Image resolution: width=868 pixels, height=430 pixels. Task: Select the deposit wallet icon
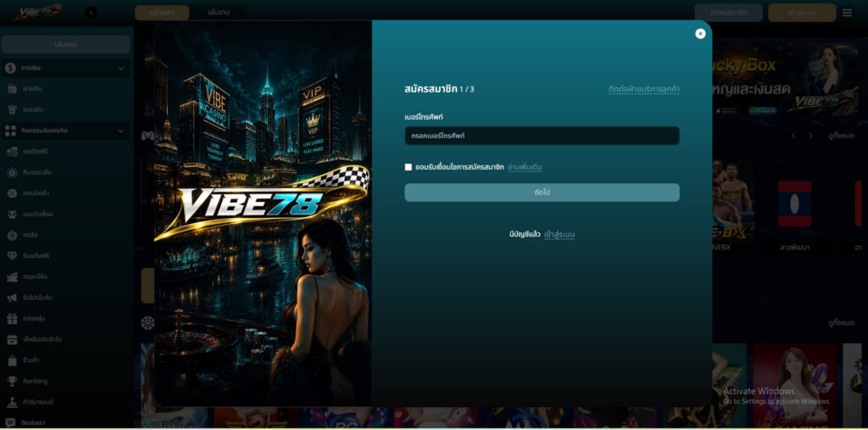tap(12, 89)
